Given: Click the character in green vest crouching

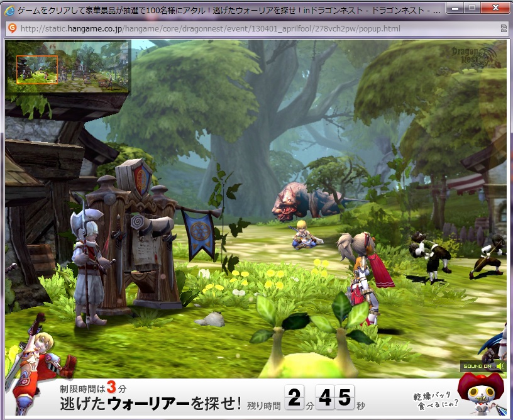Looking at the screenshot, I should point(430,256).
